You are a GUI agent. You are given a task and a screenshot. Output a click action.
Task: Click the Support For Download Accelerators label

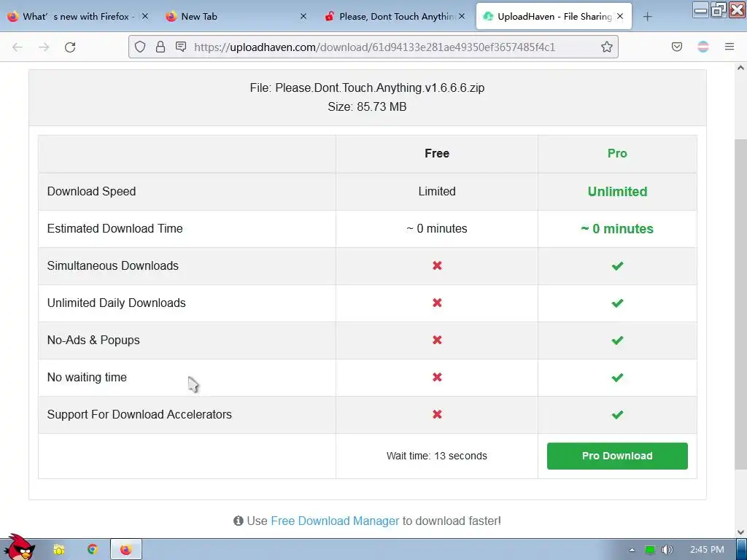(139, 414)
